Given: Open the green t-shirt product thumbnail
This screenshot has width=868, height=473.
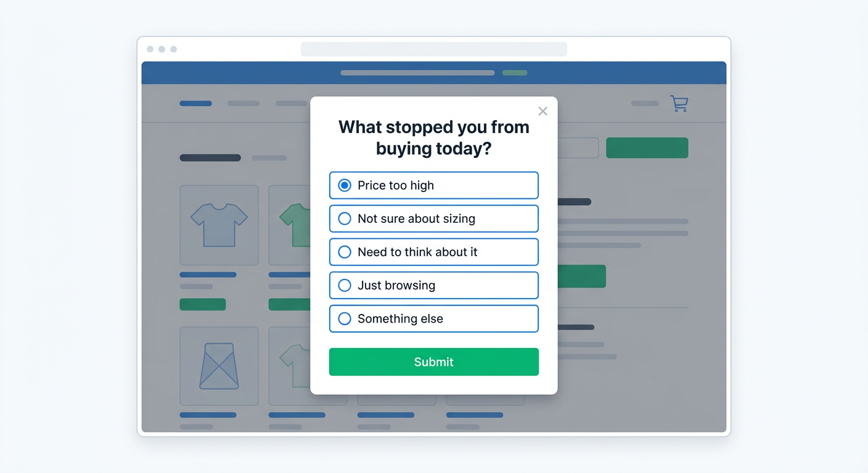Looking at the screenshot, I should 291,225.
